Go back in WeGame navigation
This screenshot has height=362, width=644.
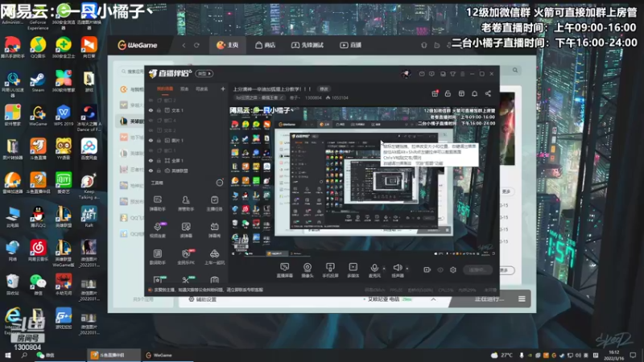(x=184, y=45)
